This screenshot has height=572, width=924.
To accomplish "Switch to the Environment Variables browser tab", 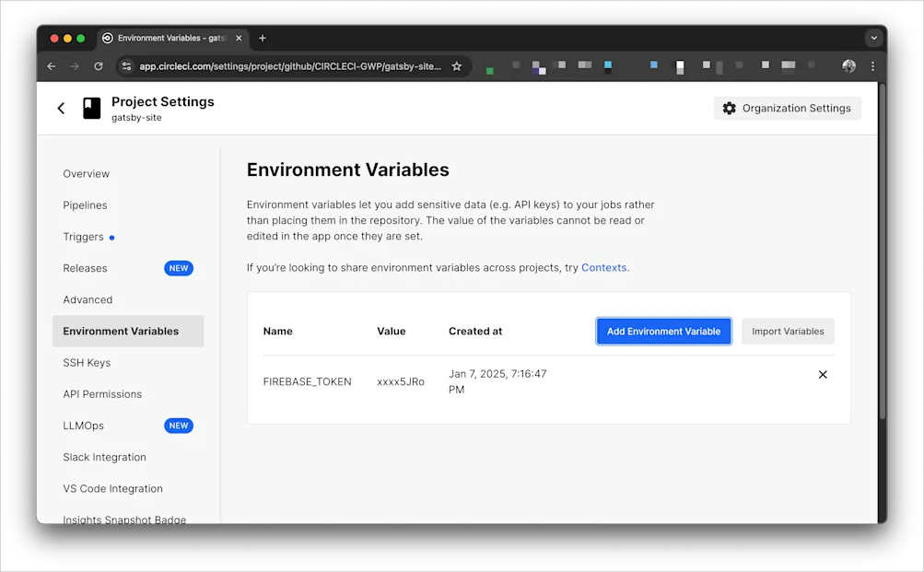I will point(170,38).
